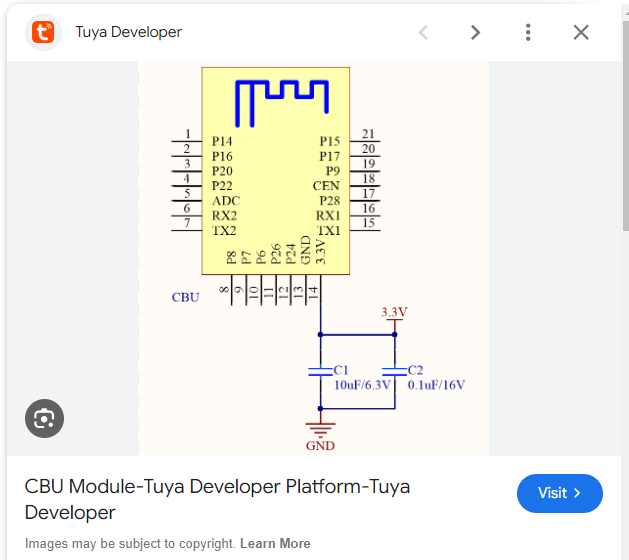The image size is (629, 560).
Task: Go to next image with right chevron
Action: [x=475, y=32]
